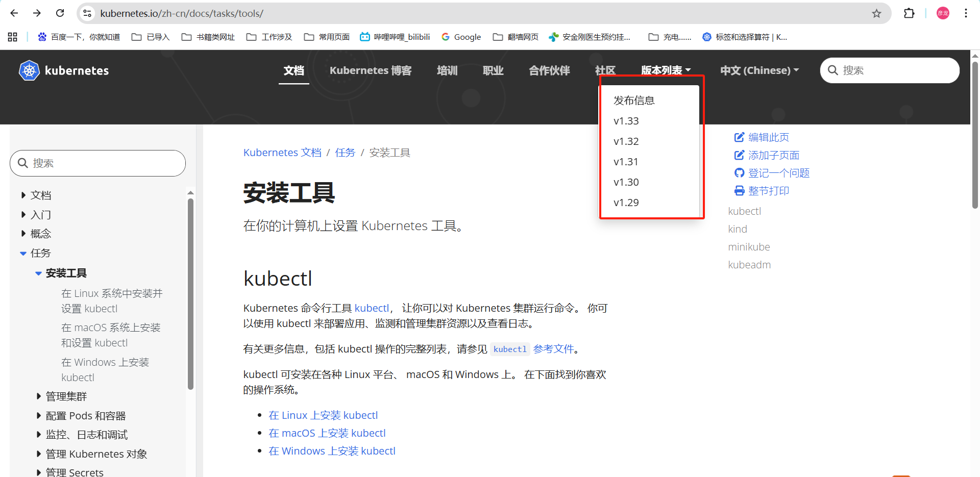Click the Kubernetes logo
The height and width of the screenshot is (477, 980).
pyautogui.click(x=64, y=70)
